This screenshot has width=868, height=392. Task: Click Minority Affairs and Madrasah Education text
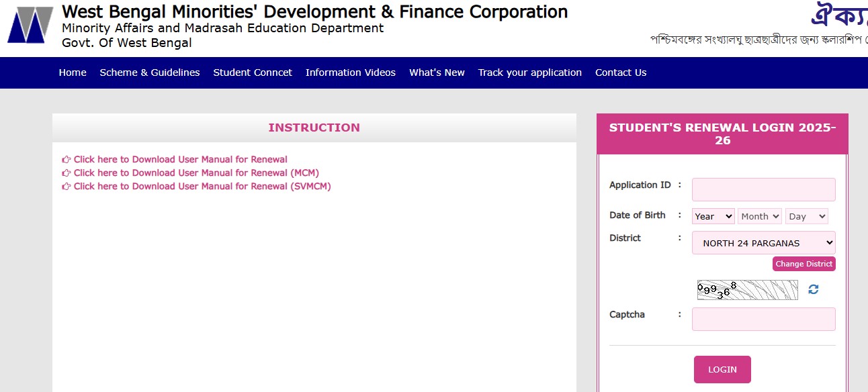click(x=222, y=28)
